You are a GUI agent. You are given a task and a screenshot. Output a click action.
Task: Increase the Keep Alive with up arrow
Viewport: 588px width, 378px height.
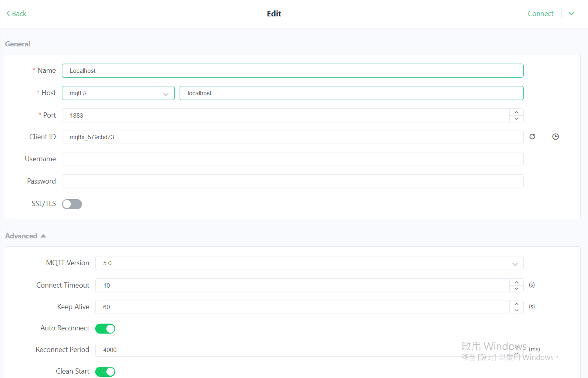[516, 304]
